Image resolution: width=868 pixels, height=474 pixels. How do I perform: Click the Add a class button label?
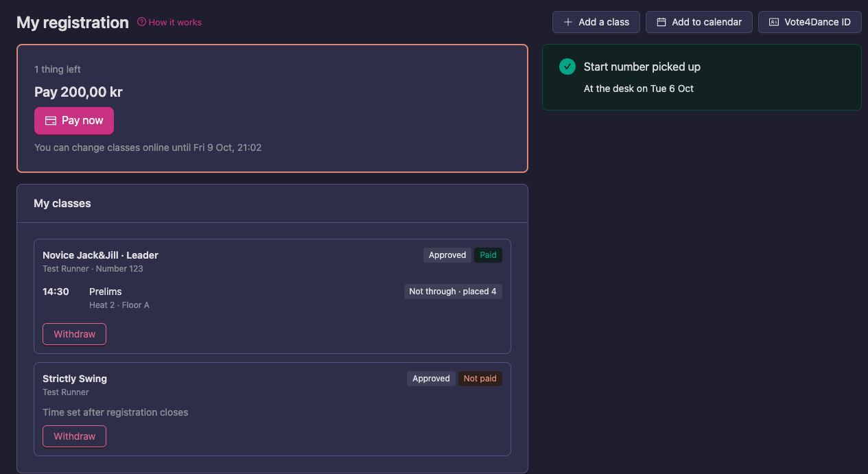604,22
